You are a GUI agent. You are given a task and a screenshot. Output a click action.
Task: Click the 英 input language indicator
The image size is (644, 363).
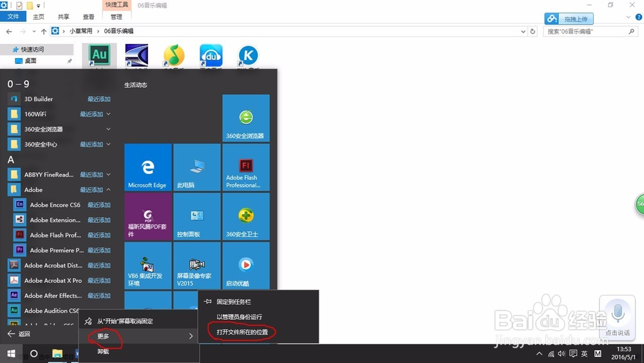(x=584, y=353)
